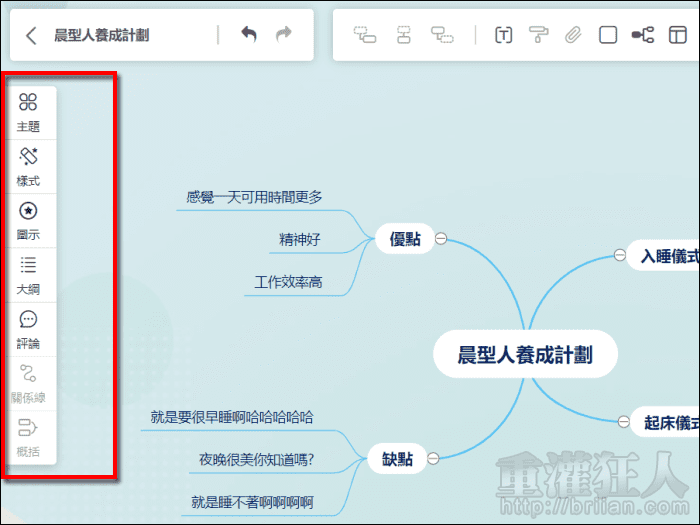Collapse the 缺點 branch
700x525 pixels.
(x=434, y=459)
